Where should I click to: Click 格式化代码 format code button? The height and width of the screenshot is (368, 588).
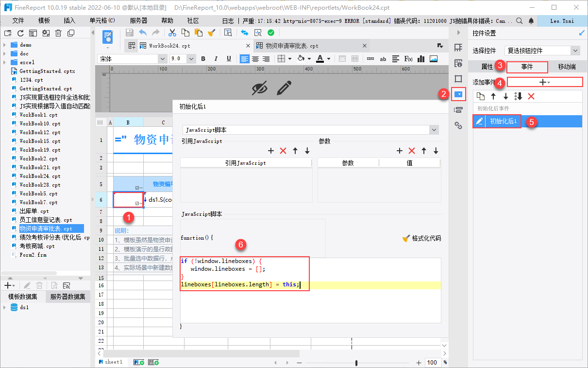tap(421, 238)
